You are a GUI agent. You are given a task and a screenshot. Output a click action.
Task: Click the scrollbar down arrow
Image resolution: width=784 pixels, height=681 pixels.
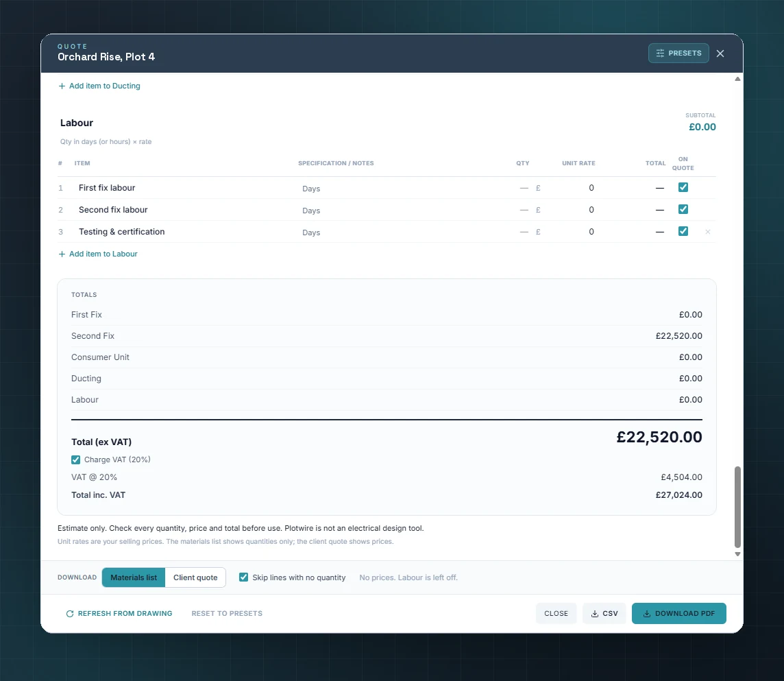(x=737, y=554)
